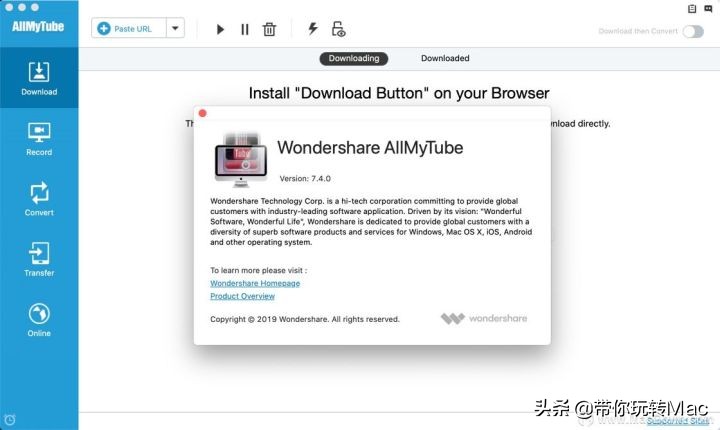Open the Online section in sidebar
This screenshot has height=430, width=720.
point(39,320)
